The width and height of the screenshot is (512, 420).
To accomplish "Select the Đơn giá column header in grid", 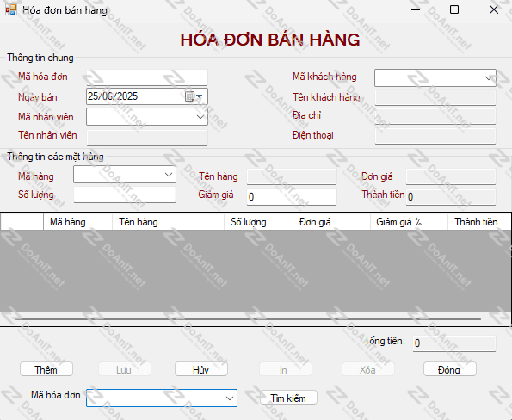I will [x=331, y=222].
